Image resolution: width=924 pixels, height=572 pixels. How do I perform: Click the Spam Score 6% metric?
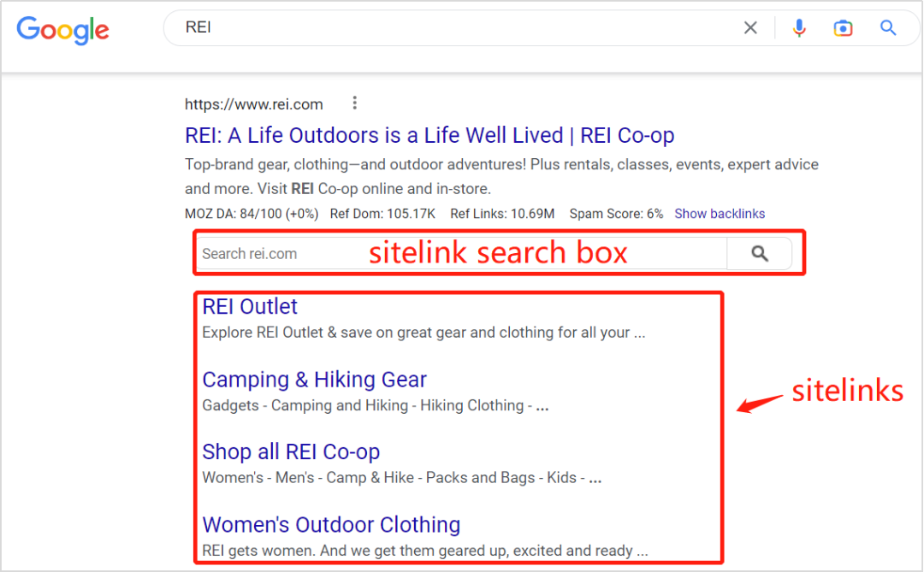pos(616,214)
